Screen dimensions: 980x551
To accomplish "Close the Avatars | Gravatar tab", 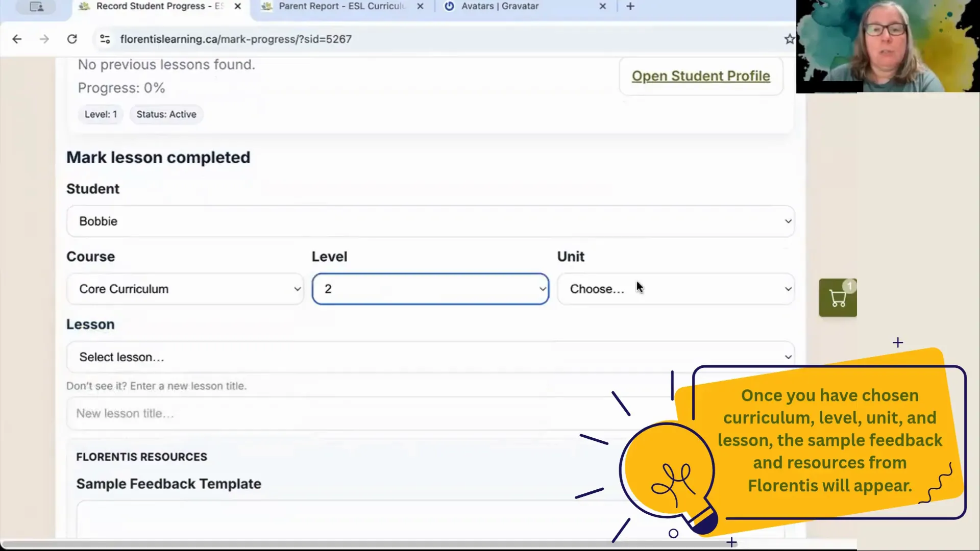I will (x=603, y=7).
